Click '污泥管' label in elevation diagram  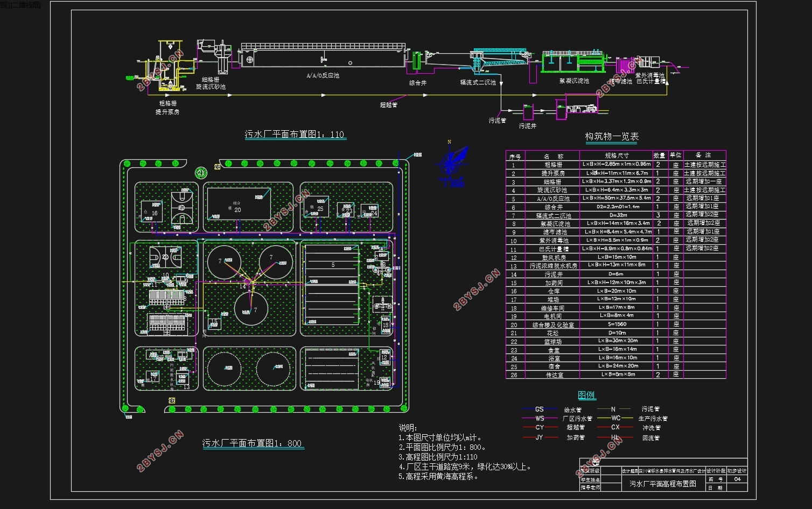(497, 121)
